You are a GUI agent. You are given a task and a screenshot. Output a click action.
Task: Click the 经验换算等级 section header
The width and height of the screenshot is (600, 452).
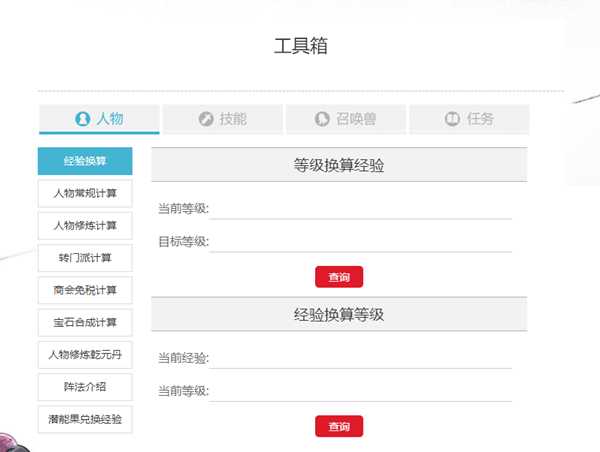[339, 314]
